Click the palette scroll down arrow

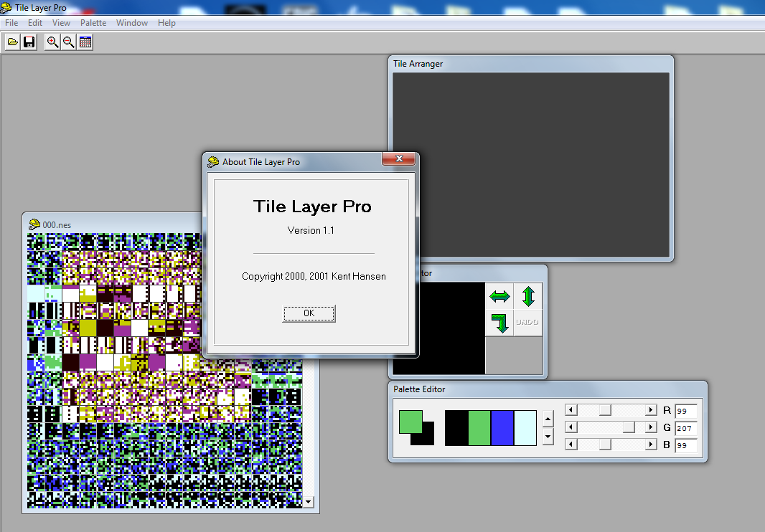547,436
